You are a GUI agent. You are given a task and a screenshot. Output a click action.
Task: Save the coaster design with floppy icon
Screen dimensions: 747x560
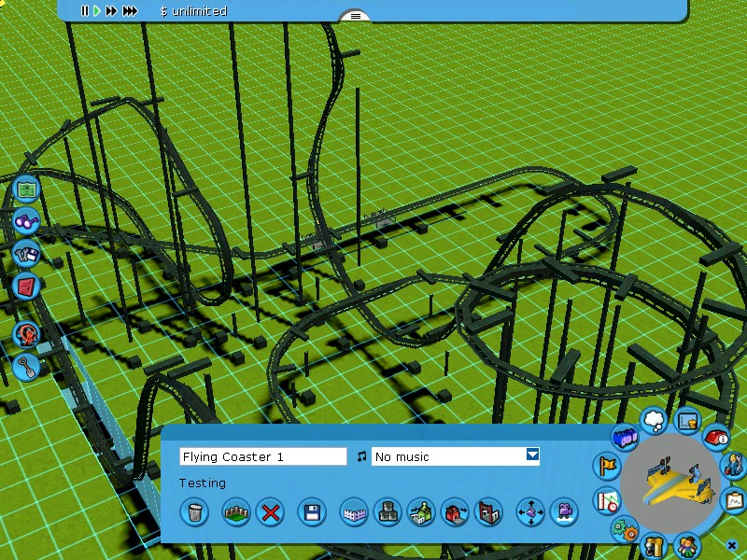[312, 511]
